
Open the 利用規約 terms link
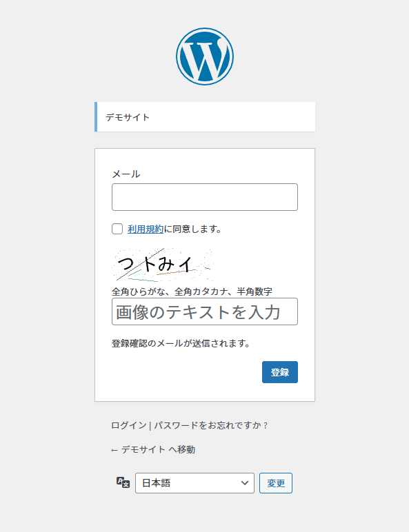[146, 229]
